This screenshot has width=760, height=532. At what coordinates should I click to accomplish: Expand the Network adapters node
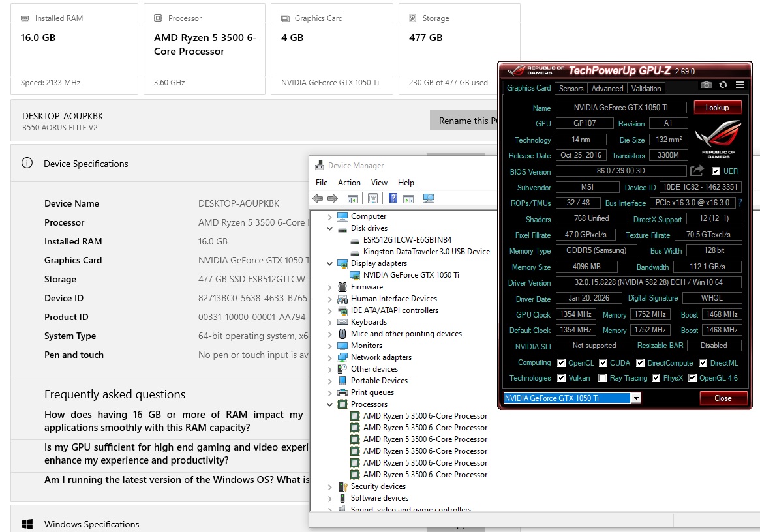click(329, 357)
